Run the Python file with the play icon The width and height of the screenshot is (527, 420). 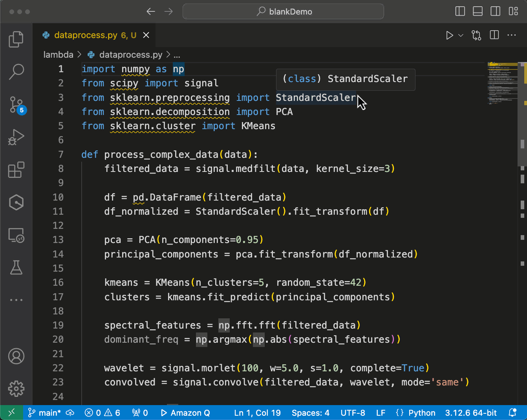(449, 35)
